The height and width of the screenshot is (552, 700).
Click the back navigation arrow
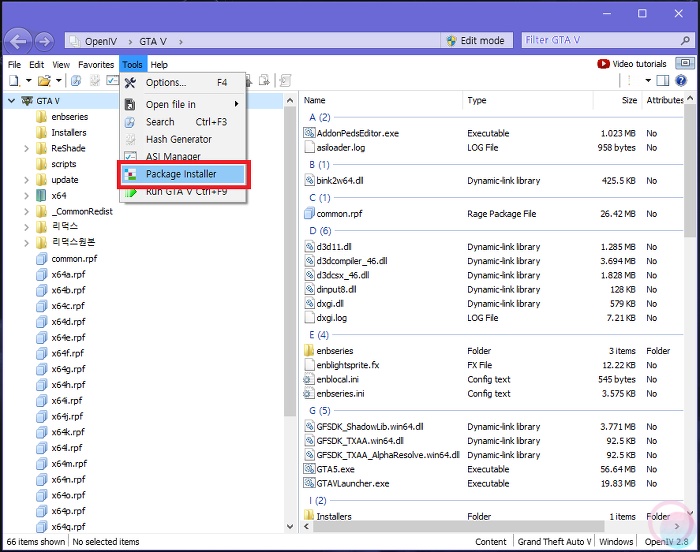(18, 42)
